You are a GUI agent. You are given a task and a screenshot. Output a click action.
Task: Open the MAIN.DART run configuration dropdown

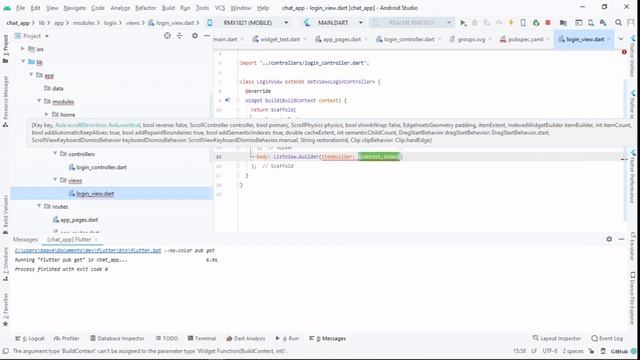[333, 23]
